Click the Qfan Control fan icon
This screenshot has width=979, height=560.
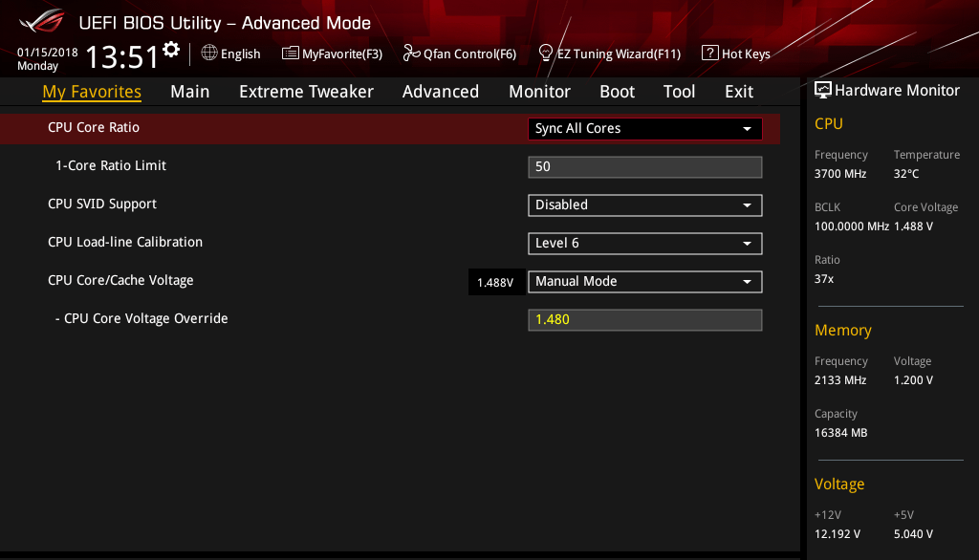[x=412, y=54]
